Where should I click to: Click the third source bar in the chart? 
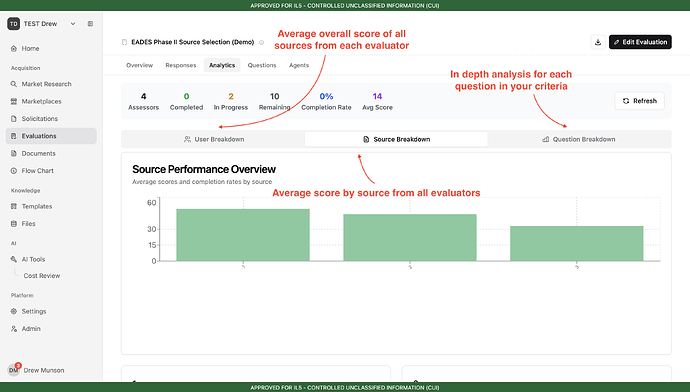[x=576, y=244]
